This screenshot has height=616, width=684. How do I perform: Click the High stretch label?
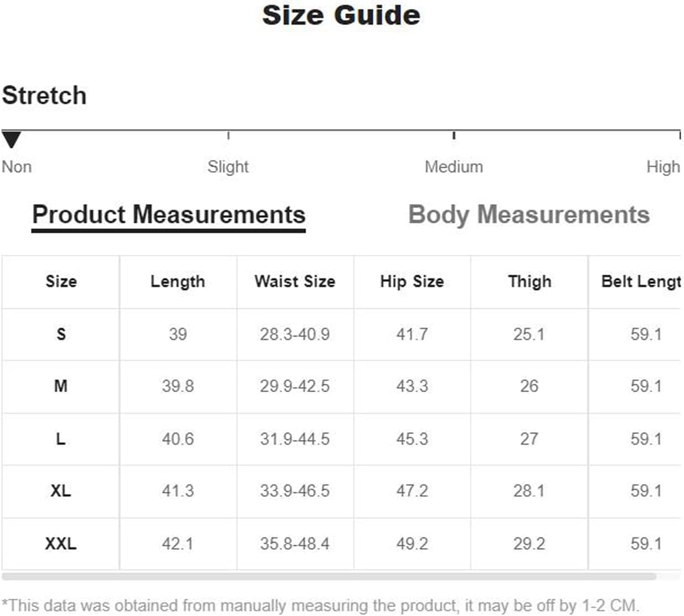click(663, 167)
